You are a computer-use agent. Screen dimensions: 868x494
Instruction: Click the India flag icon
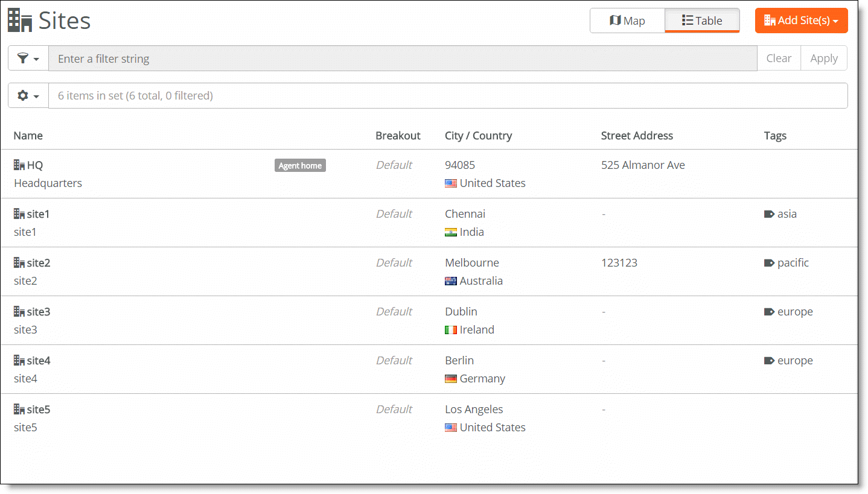tap(451, 232)
